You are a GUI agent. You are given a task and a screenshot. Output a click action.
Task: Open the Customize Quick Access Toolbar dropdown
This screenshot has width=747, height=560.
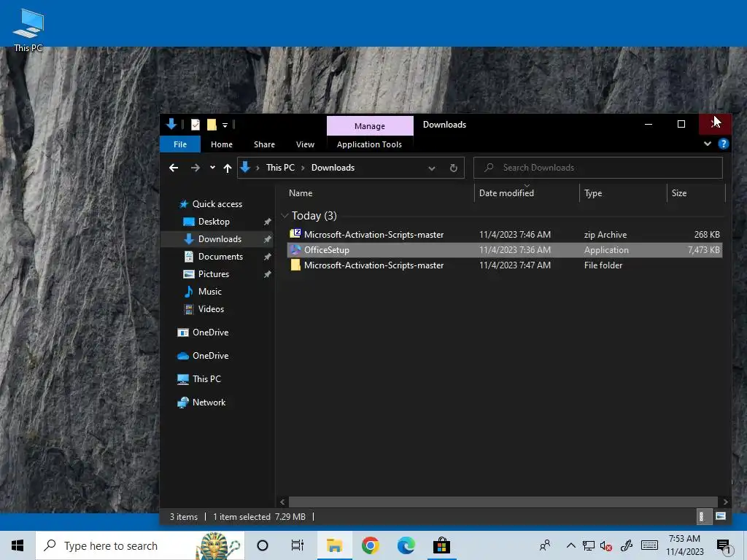click(225, 125)
